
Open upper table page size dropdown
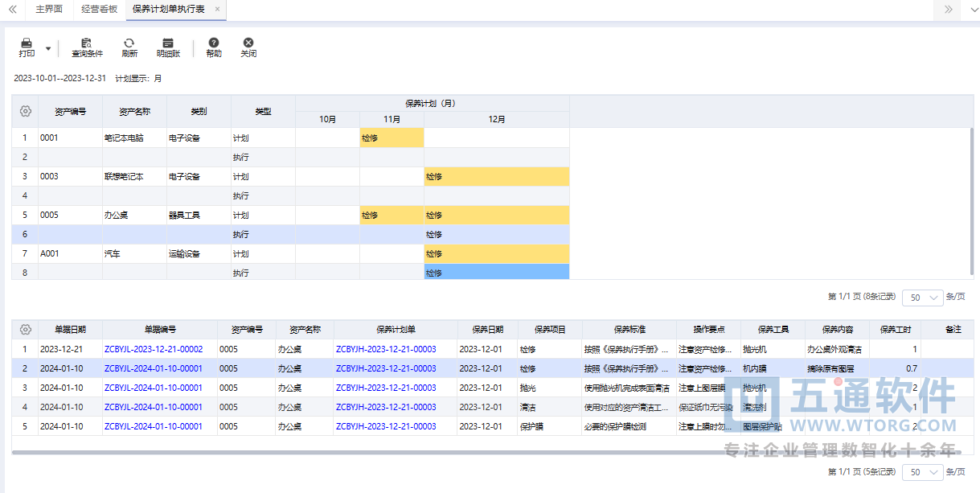pyautogui.click(x=923, y=297)
